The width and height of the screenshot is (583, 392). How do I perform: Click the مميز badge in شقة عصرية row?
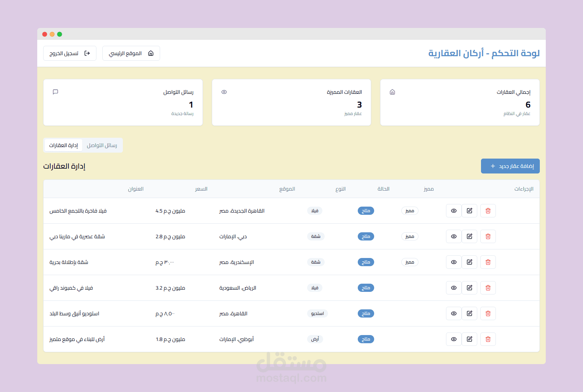(410, 236)
